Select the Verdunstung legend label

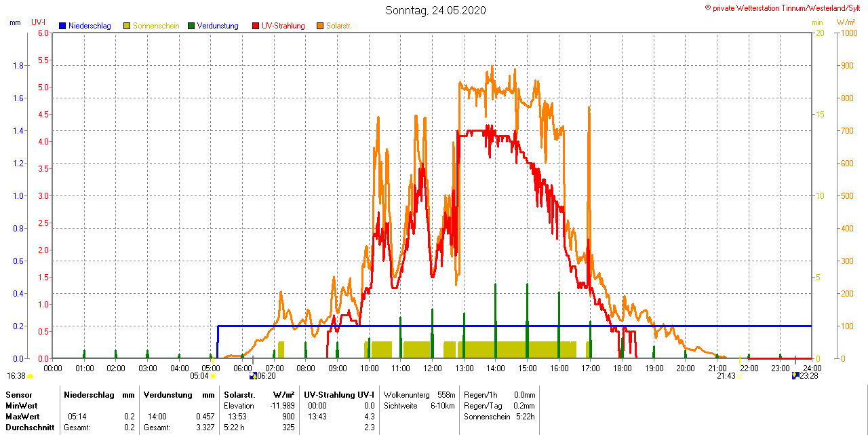point(218,26)
